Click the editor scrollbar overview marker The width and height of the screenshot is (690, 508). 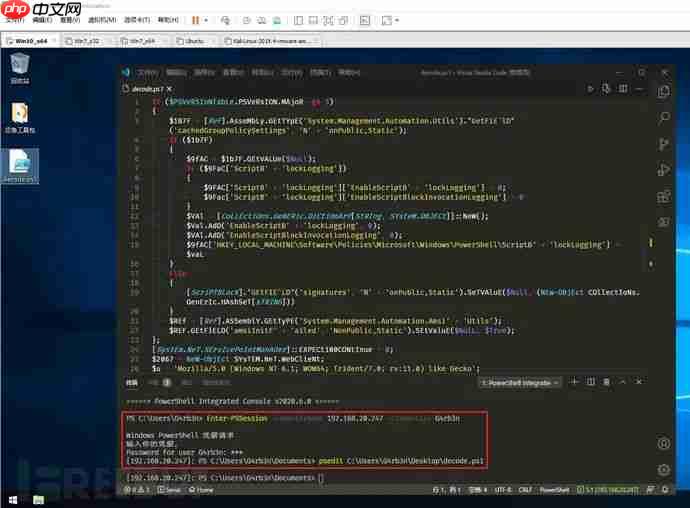[x=651, y=243]
